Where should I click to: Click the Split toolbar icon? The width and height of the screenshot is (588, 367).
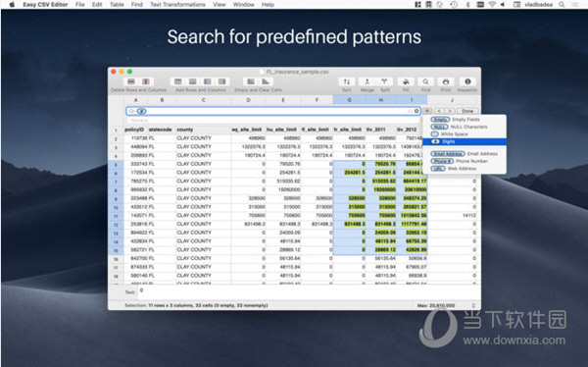click(x=384, y=81)
